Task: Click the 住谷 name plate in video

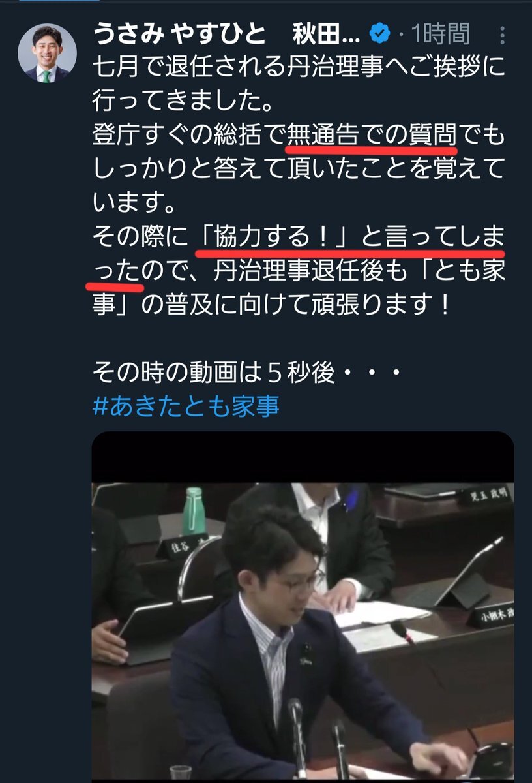Action: (181, 544)
